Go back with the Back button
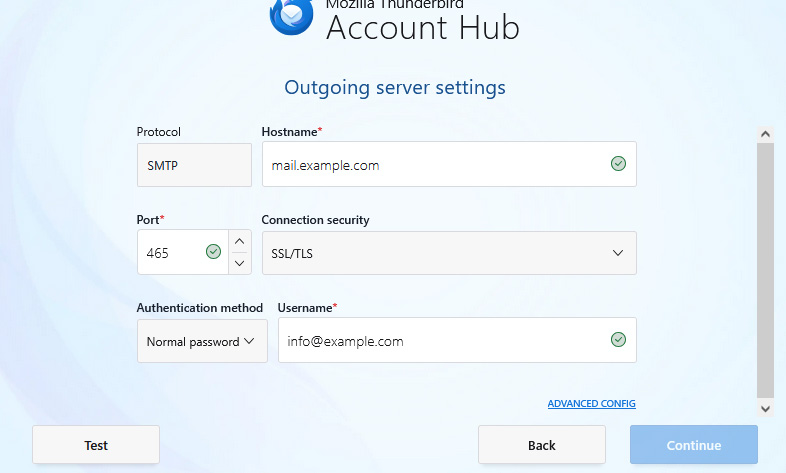 (541, 445)
